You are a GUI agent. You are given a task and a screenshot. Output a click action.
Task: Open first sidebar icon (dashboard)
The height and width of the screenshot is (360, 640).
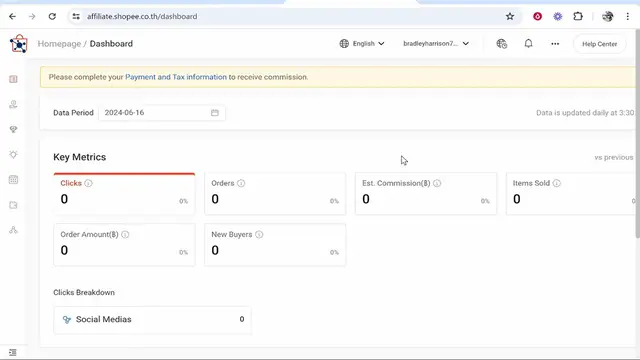coord(13,79)
